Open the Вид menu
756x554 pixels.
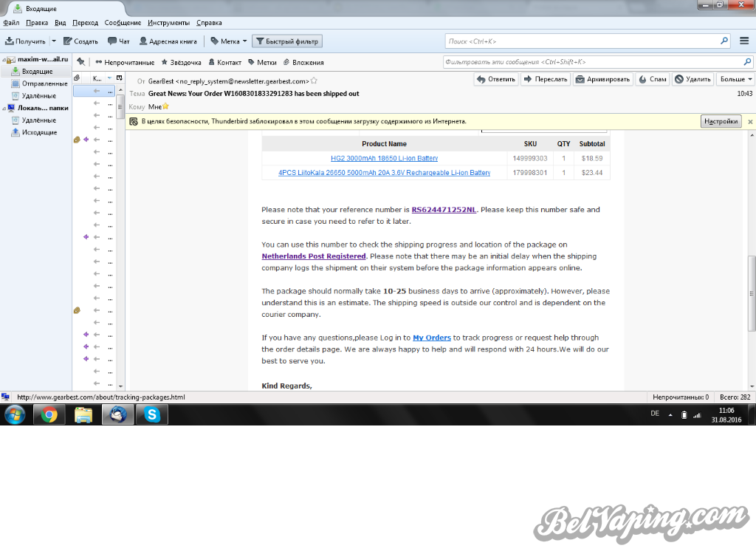(x=61, y=23)
